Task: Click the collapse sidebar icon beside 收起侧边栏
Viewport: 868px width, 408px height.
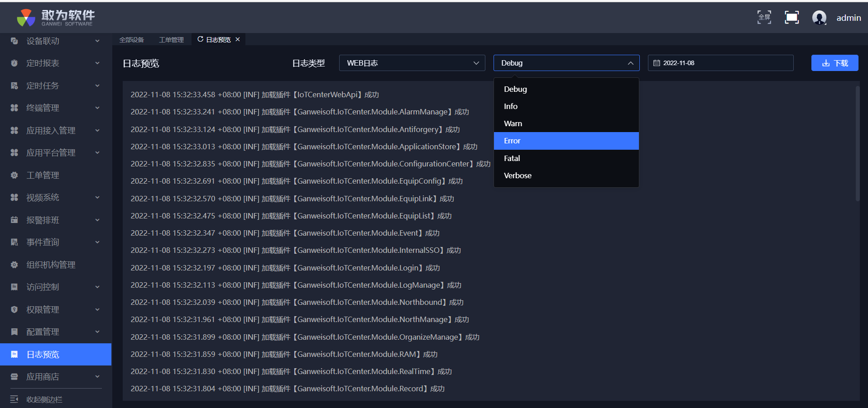Action: click(x=14, y=399)
